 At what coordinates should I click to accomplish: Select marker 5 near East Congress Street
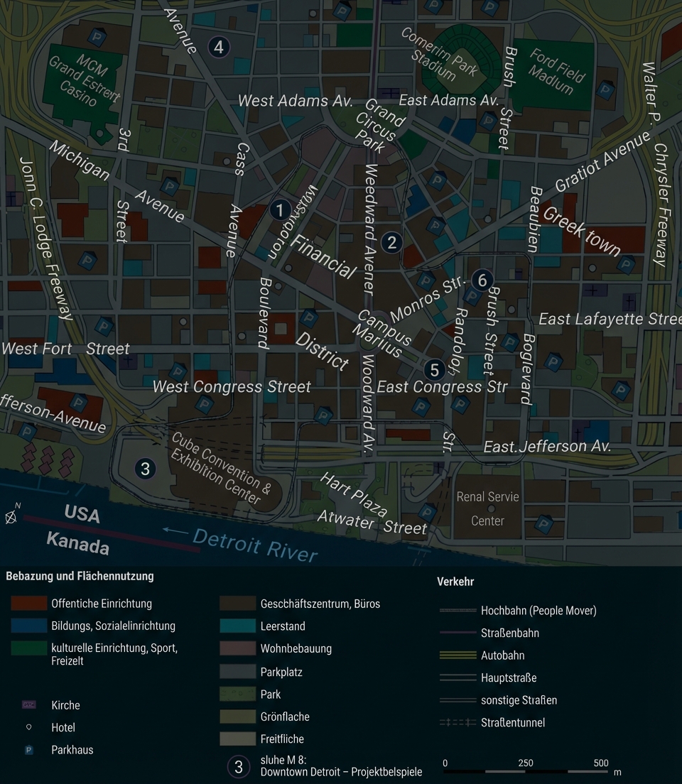[434, 370]
